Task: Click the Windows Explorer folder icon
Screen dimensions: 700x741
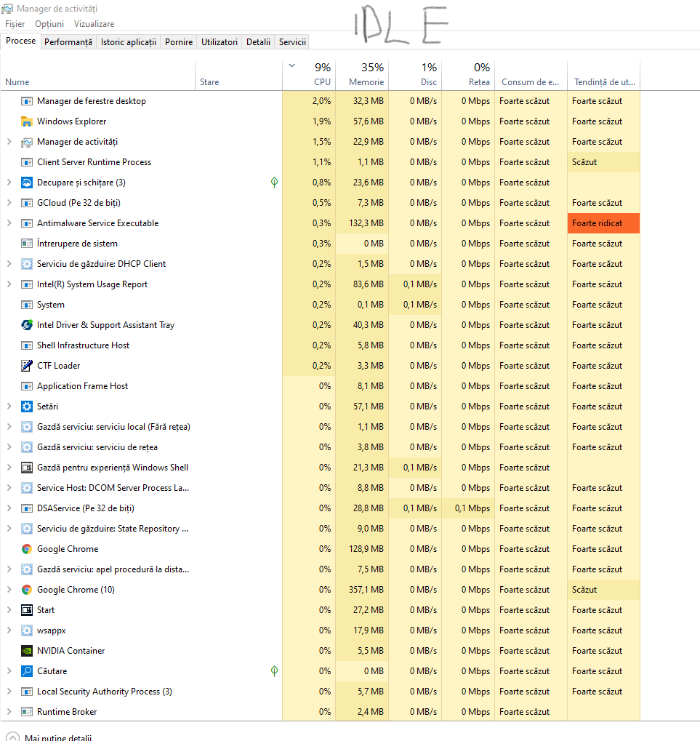Action: (x=27, y=121)
